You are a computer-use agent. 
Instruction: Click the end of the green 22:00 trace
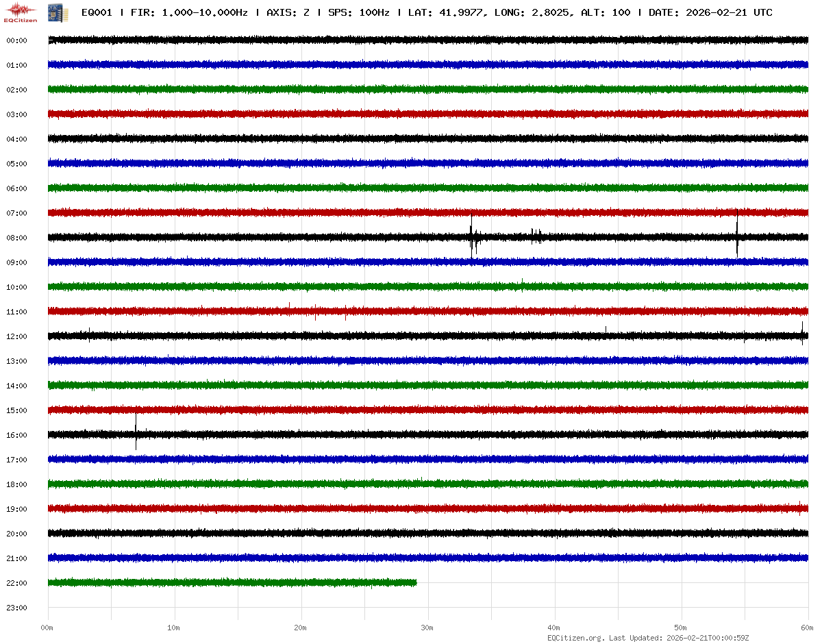click(x=416, y=582)
